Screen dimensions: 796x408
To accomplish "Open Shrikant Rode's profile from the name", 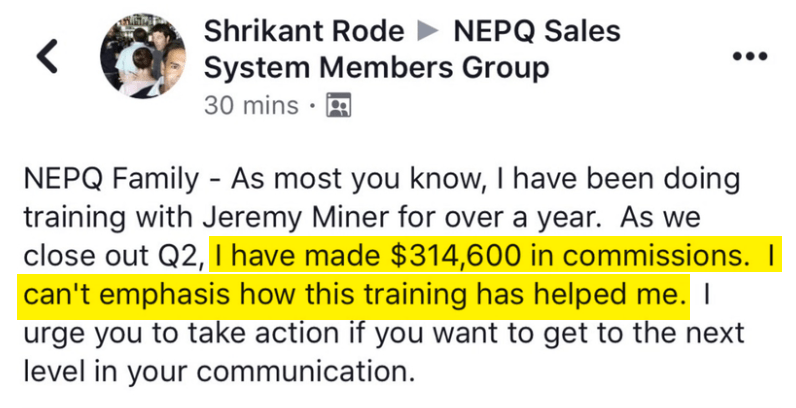I will point(304,31).
